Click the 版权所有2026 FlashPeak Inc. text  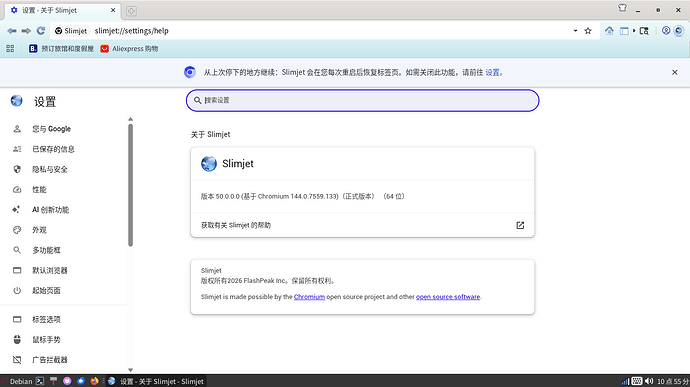tap(268, 281)
